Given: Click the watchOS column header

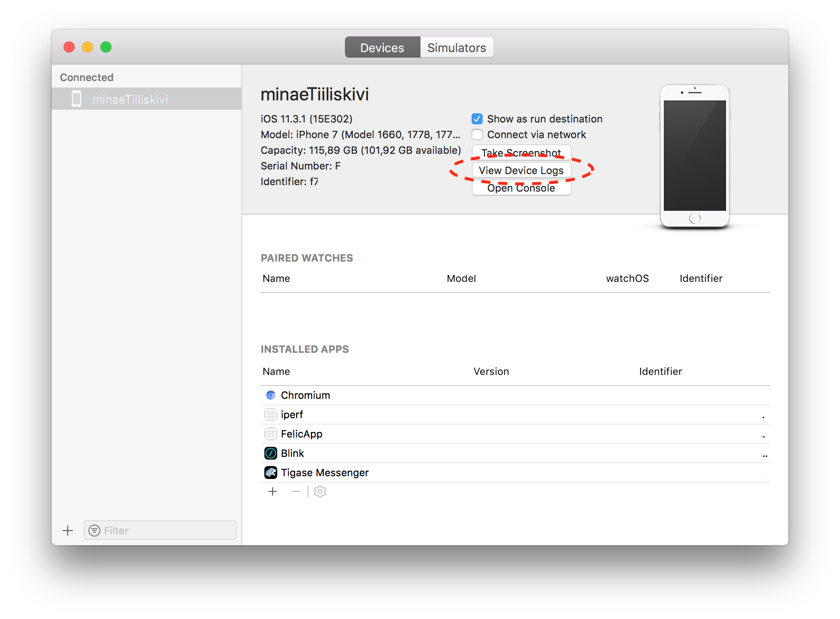Looking at the screenshot, I should 627,278.
